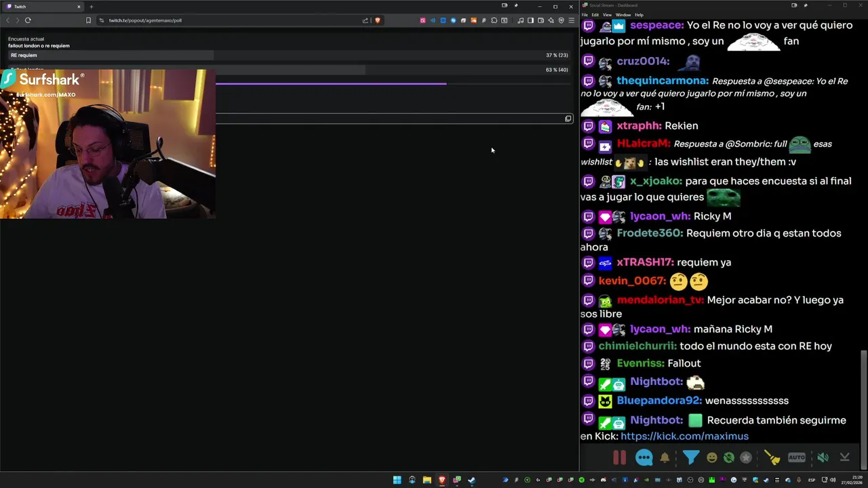Viewport: 868px width, 488px height.
Task: Open the kick.com/maximus link
Action: pos(684,436)
